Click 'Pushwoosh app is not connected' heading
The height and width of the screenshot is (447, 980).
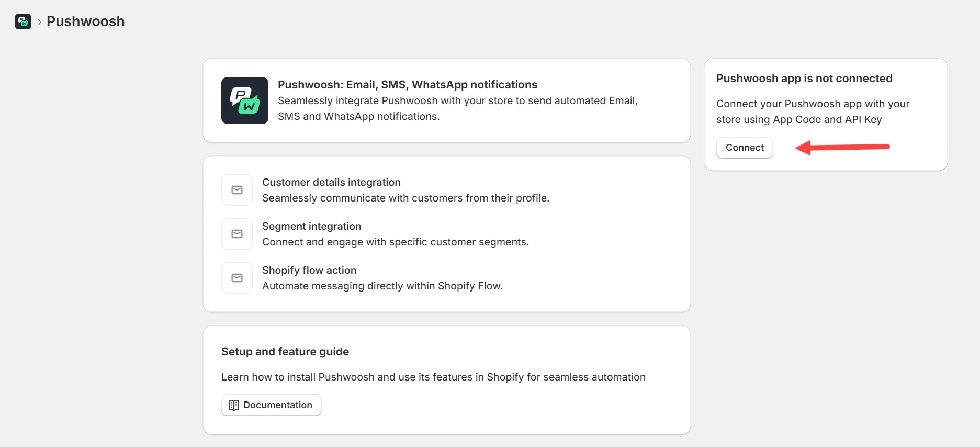(804, 79)
